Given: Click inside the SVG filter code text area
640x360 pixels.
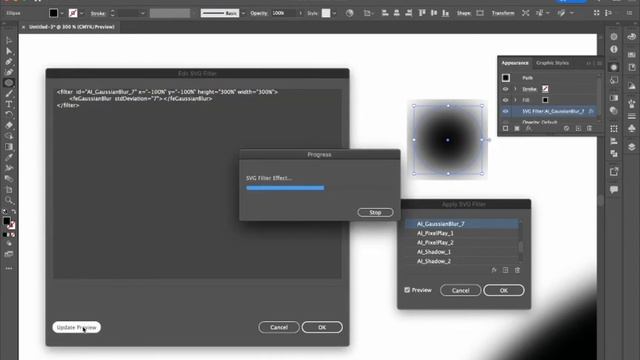Looking at the screenshot, I should (197, 184).
